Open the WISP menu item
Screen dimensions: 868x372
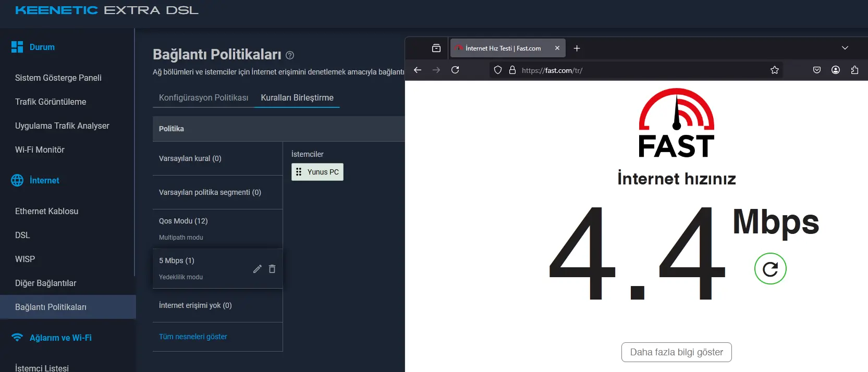[x=25, y=259]
